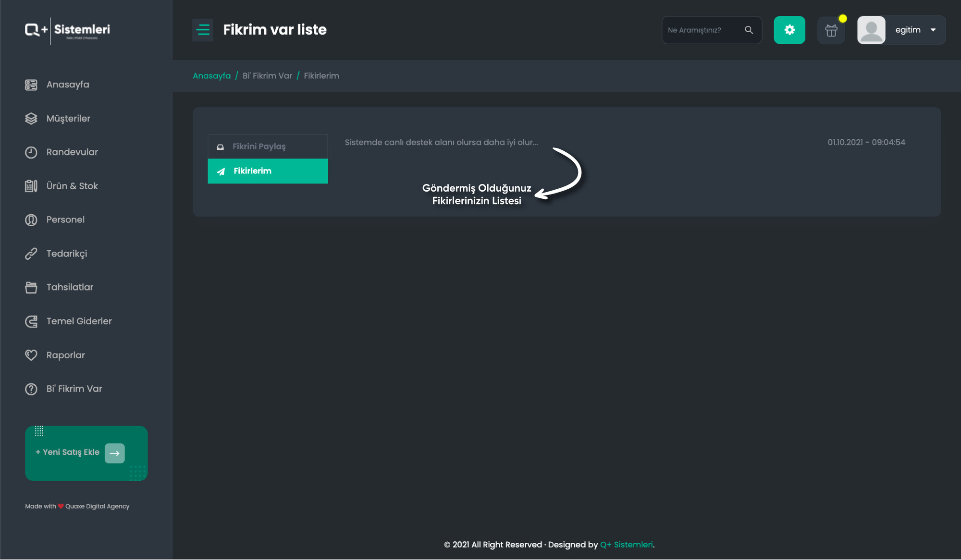
Task: Open settings with the green gear icon
Action: coord(789,30)
